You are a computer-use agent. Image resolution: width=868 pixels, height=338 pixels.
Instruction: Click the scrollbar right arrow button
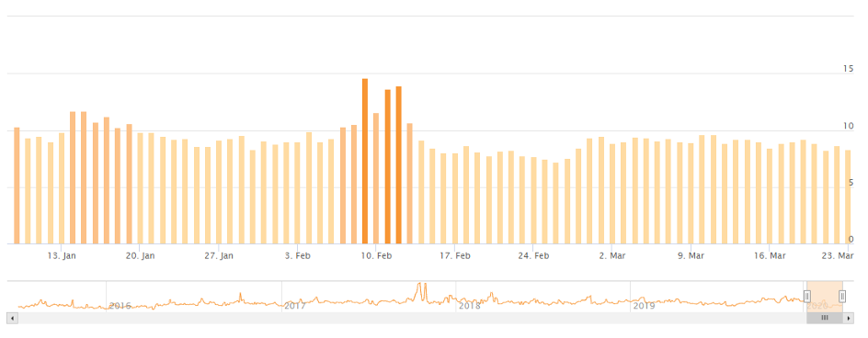click(x=848, y=319)
